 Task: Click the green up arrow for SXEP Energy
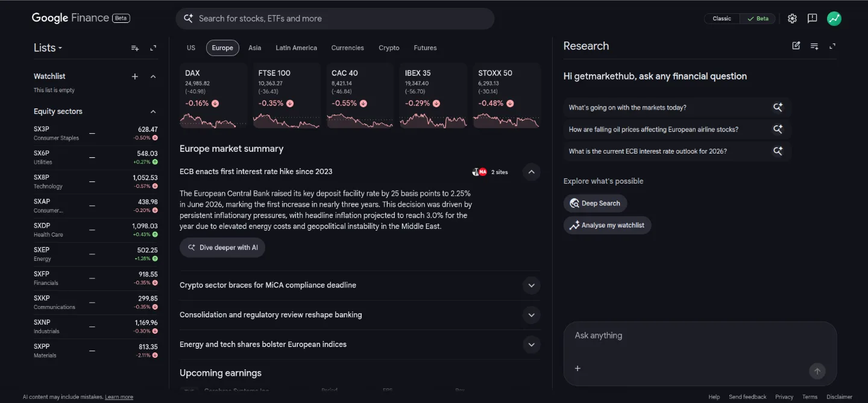tap(155, 258)
